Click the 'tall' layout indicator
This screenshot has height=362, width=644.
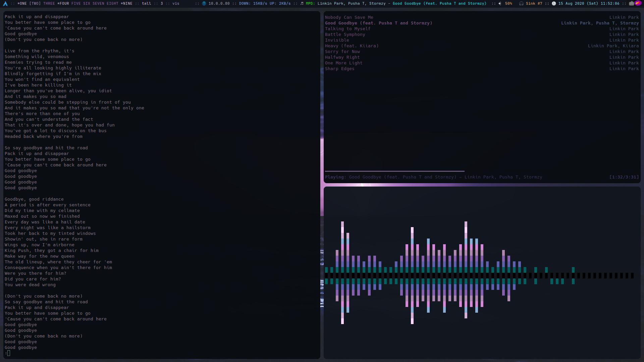click(146, 4)
